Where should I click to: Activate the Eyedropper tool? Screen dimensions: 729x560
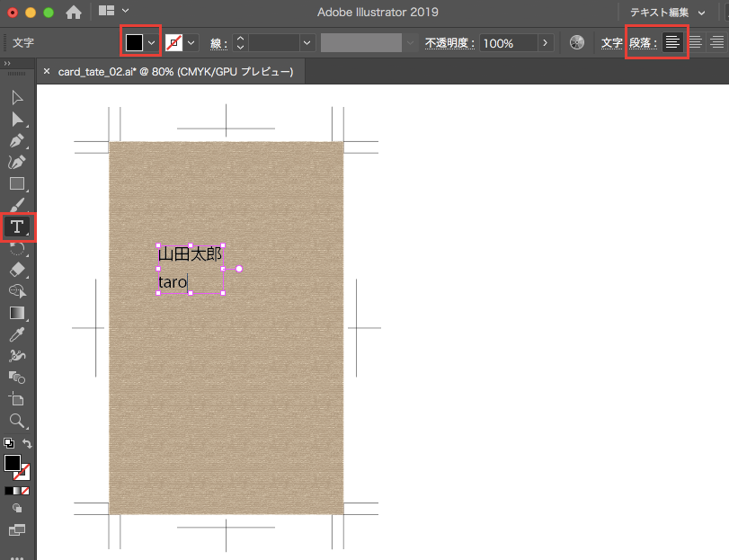click(17, 334)
